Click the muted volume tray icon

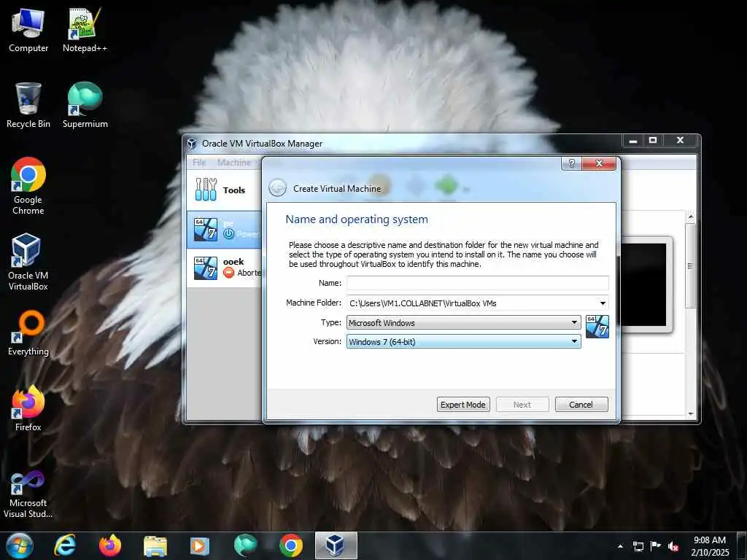click(x=673, y=546)
